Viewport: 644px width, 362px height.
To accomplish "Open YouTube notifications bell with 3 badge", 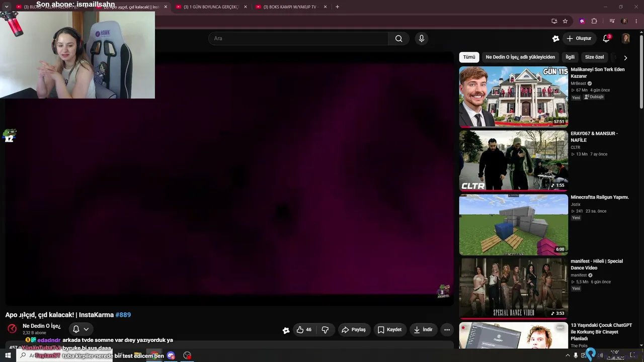I will coord(606,39).
